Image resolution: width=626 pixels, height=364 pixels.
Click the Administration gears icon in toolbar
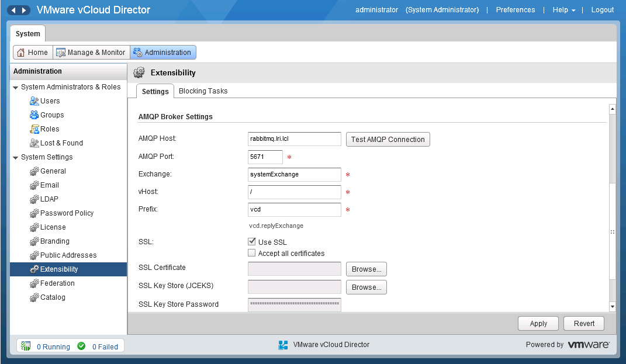138,53
